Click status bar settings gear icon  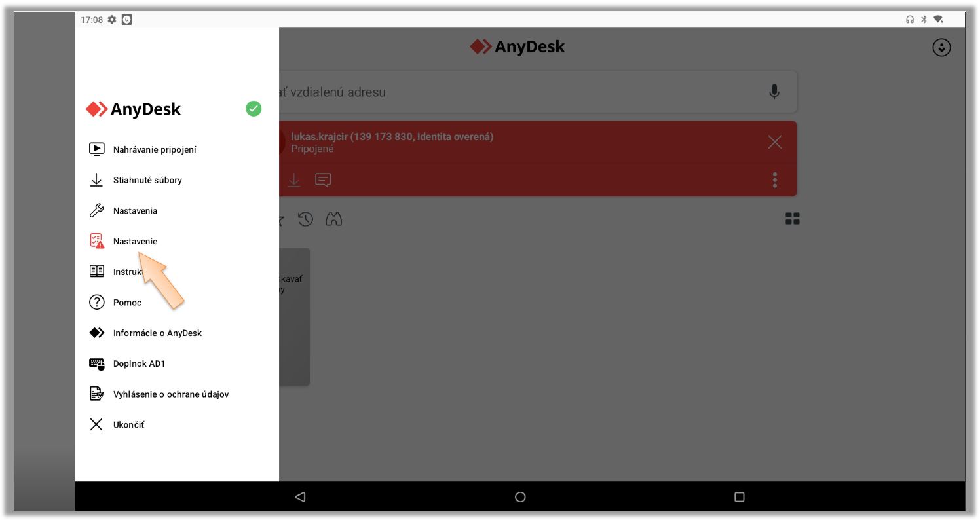[112, 20]
